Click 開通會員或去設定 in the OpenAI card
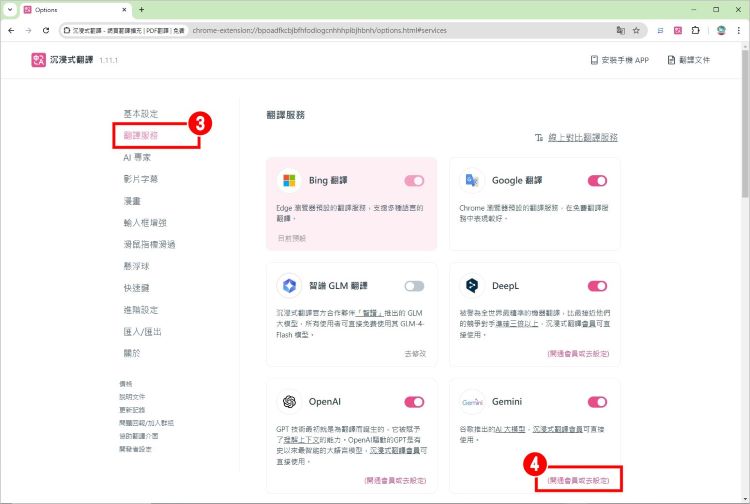 395,480
